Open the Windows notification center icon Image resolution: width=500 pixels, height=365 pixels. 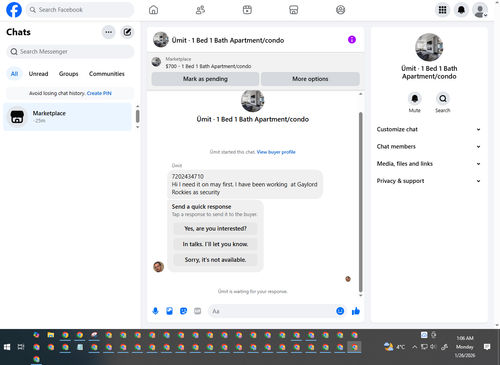pyautogui.click(x=487, y=347)
